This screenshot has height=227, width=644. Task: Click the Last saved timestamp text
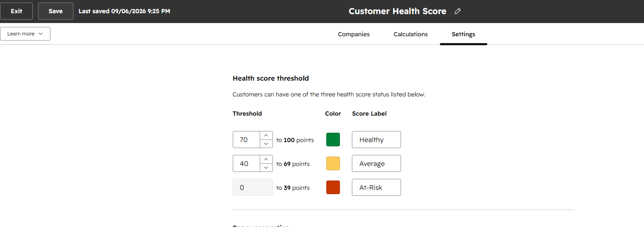[124, 11]
